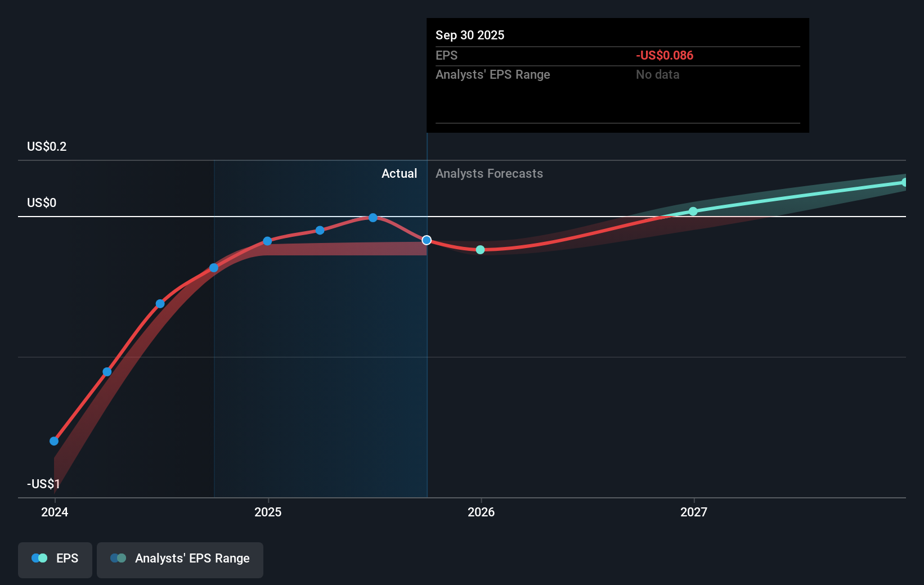Switch to the Actual section of the chart
Image resolution: width=924 pixels, height=585 pixels.
400,173
